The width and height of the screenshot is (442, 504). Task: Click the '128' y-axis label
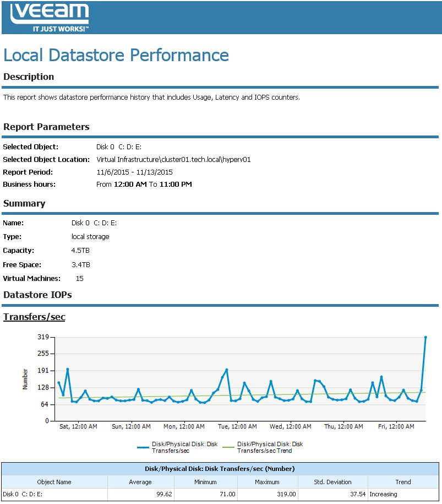point(43,388)
